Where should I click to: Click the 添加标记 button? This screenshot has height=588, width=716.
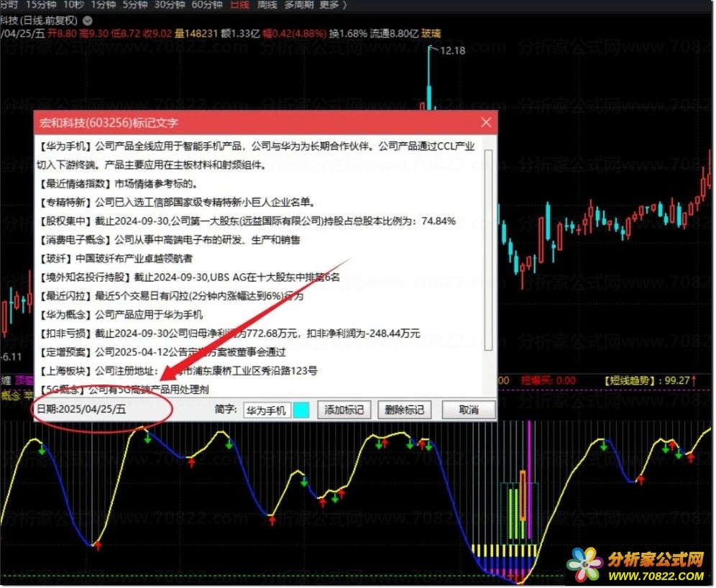tap(344, 410)
